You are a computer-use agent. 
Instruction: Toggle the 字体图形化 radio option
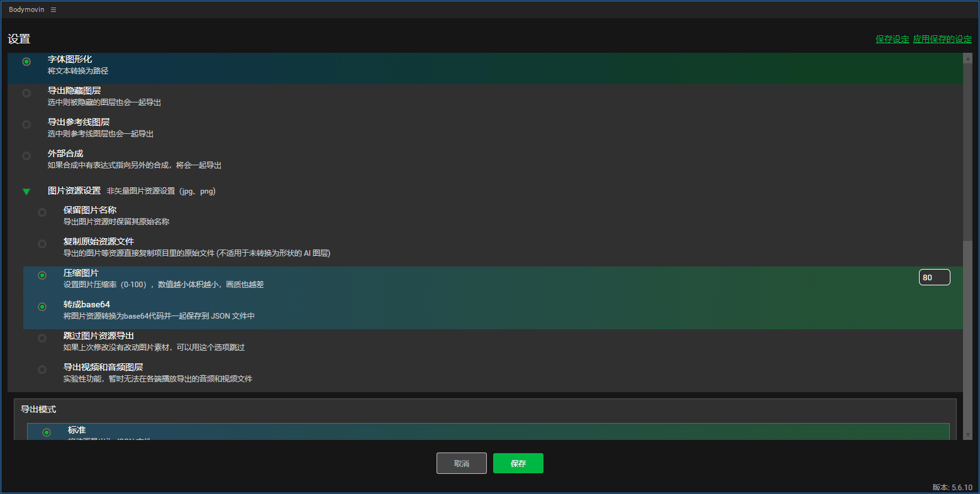pos(26,62)
